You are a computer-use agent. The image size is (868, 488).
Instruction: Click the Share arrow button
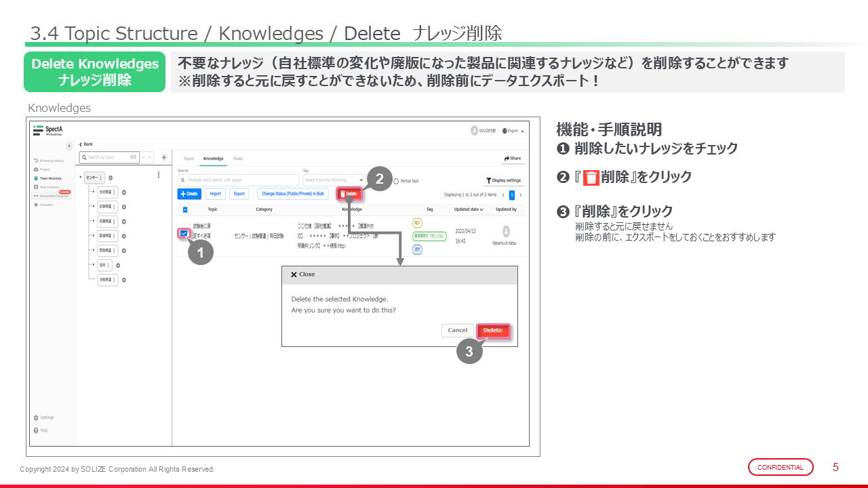tap(512, 159)
